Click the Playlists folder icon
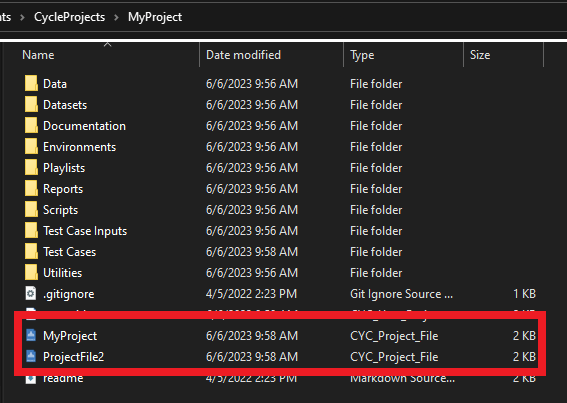This screenshot has width=567, height=403. point(31,167)
